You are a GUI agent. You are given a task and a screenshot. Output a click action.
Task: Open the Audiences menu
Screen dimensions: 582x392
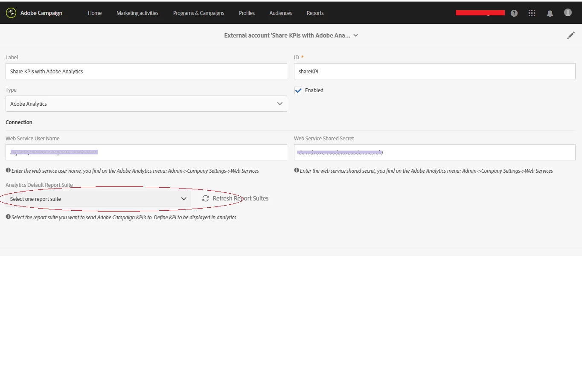click(281, 13)
